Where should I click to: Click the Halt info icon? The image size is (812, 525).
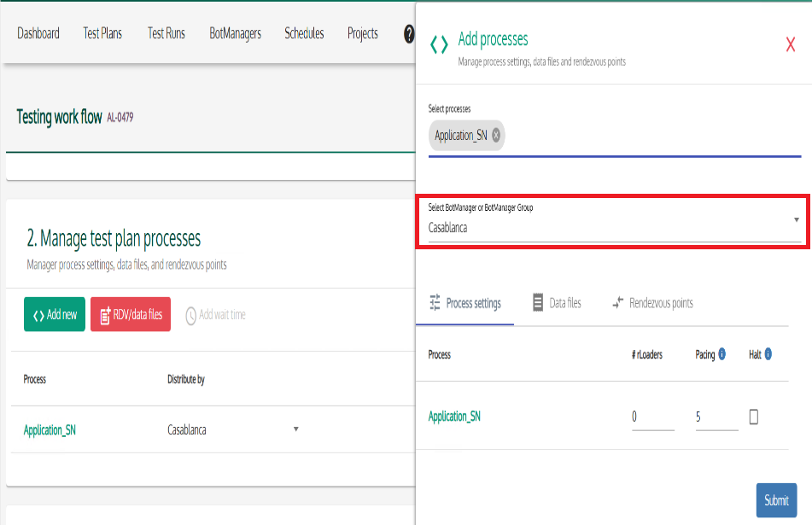click(x=768, y=354)
